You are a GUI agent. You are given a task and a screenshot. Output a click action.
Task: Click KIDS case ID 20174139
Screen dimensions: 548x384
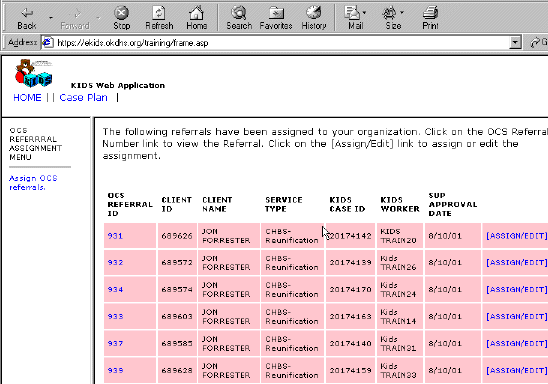tap(350, 262)
